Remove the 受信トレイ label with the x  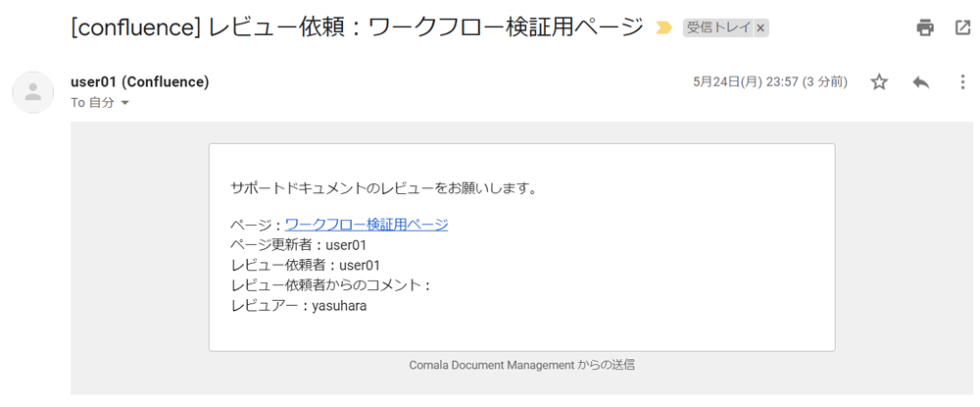click(760, 28)
